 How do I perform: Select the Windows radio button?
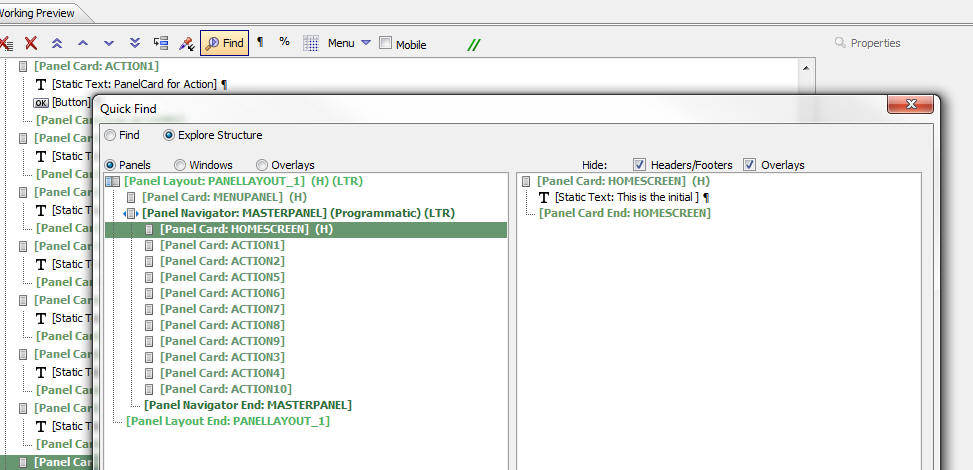pos(180,165)
